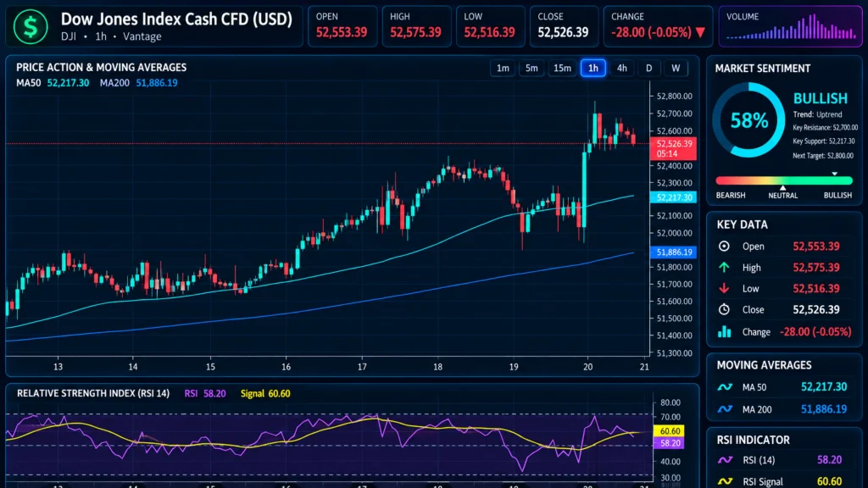Viewport: 868px width, 488px height.
Task: Click the MA 200 wave line icon
Action: (725, 409)
